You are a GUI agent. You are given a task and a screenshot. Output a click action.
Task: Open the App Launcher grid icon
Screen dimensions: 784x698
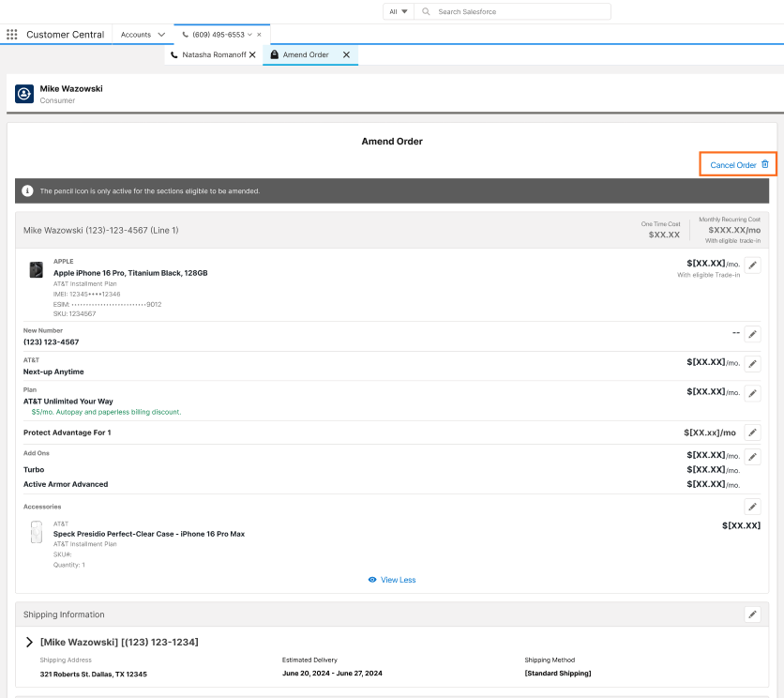tap(12, 35)
